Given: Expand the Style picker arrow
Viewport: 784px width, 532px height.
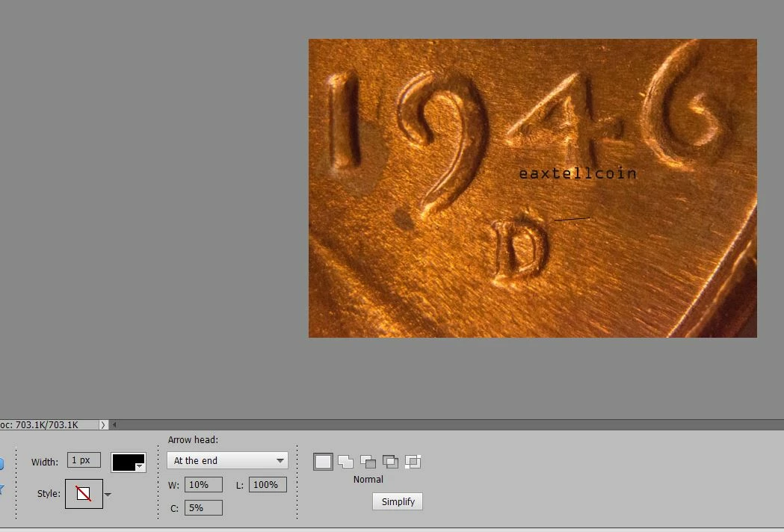Looking at the screenshot, I should click(108, 495).
